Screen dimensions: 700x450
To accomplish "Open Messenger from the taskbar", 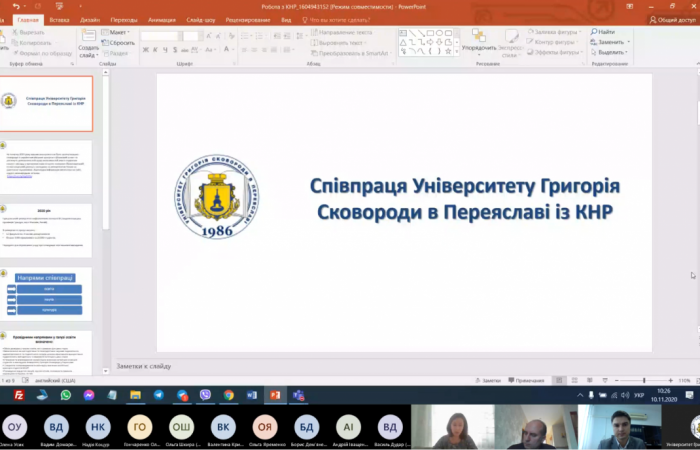I will tap(89, 395).
